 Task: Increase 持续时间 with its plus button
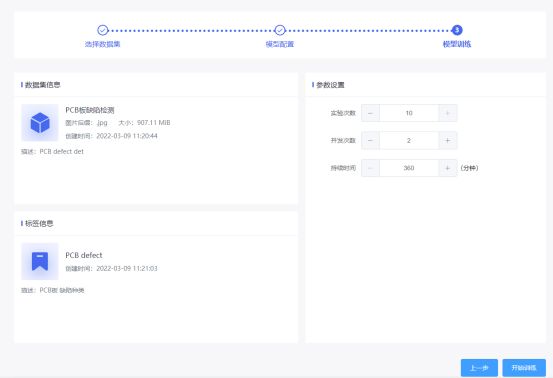(448, 168)
